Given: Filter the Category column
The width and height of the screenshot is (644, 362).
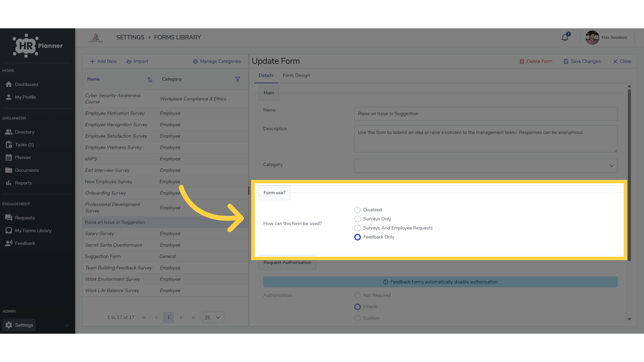Looking at the screenshot, I should 238,79.
